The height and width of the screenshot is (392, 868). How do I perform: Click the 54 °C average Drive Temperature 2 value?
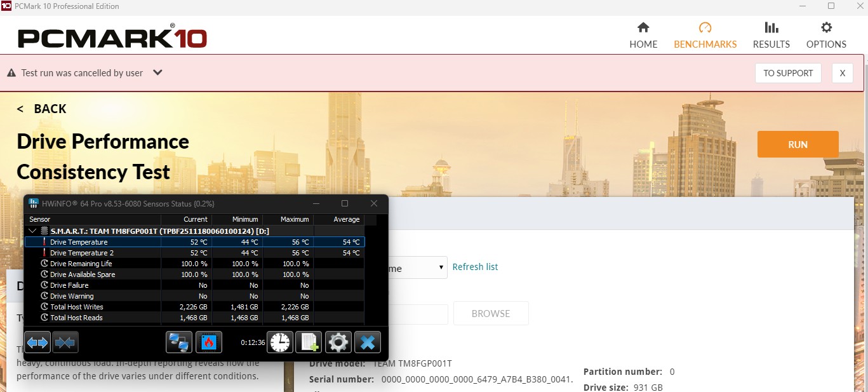tap(351, 253)
